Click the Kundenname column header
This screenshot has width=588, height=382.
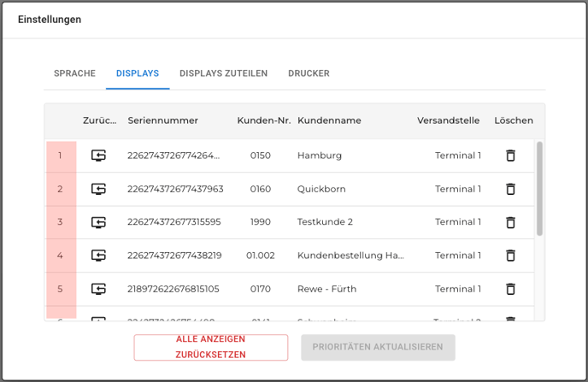(x=327, y=120)
